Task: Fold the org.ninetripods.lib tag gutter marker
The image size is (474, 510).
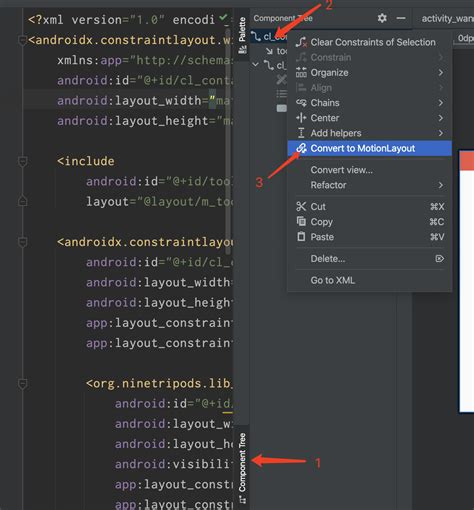Action: [x=22, y=384]
